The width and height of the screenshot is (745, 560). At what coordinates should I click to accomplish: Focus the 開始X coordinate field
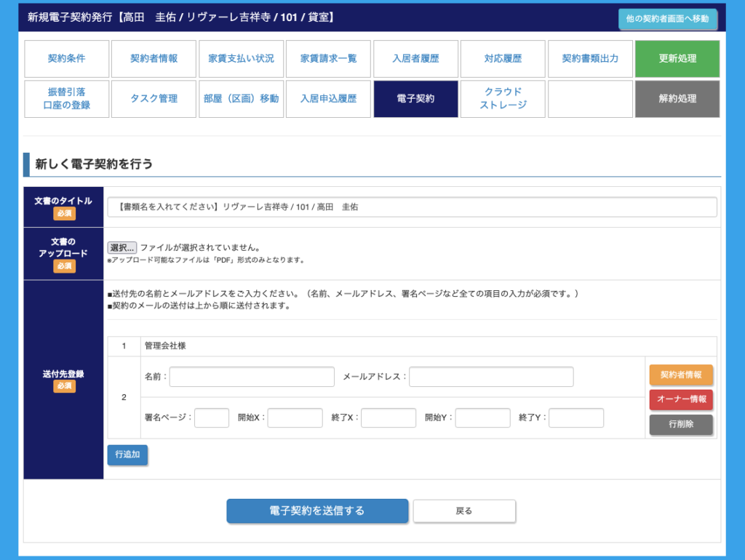click(295, 418)
